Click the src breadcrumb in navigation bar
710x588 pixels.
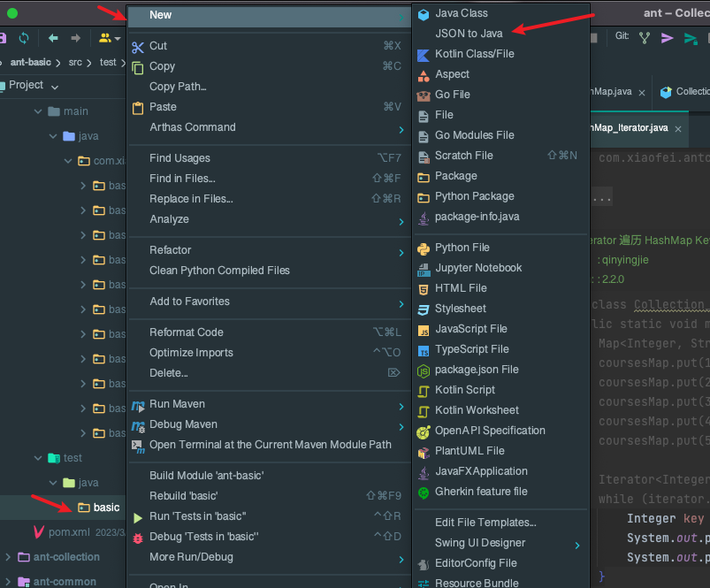pos(75,63)
